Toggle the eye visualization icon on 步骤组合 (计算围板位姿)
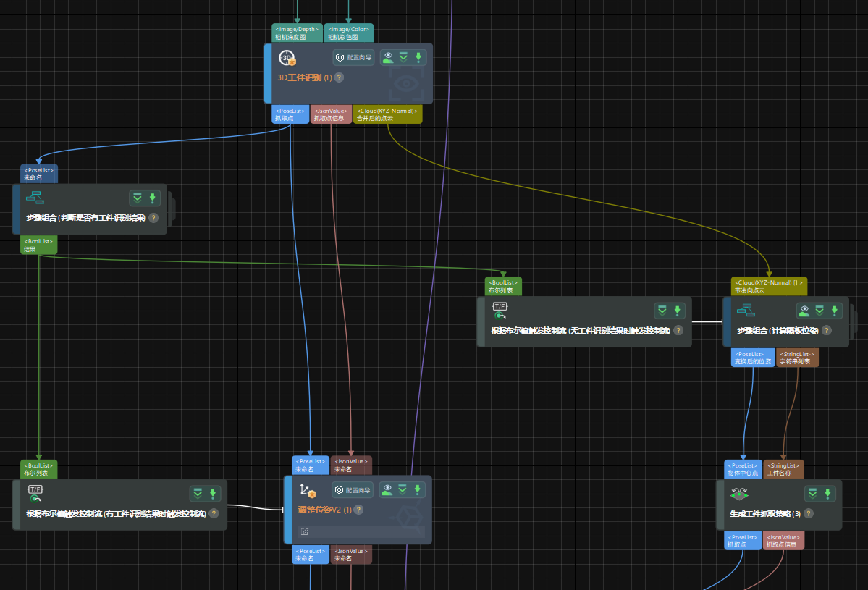The height and width of the screenshot is (590, 868). [804, 311]
